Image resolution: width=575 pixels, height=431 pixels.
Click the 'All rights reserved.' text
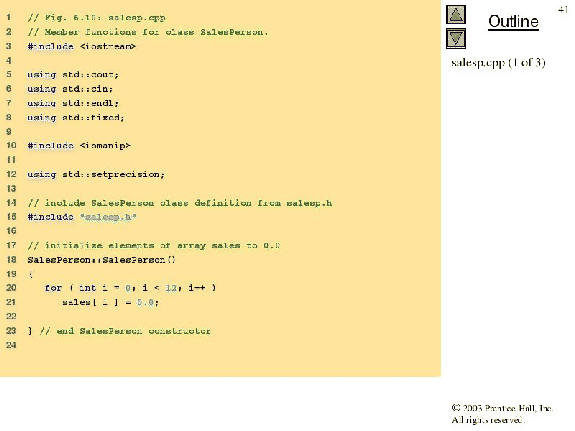[x=488, y=420]
